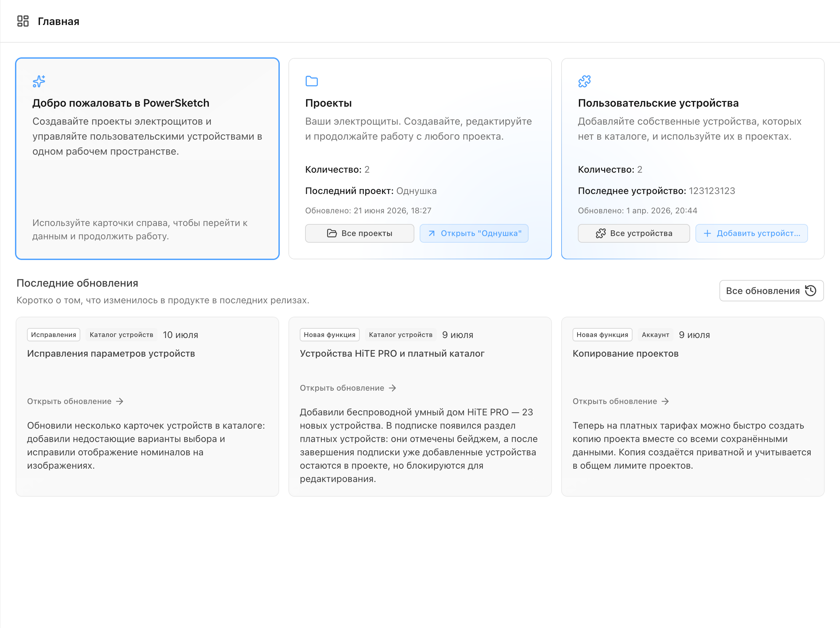This screenshot has height=628, width=840.
Task: Show Все устройства list
Action: point(634,233)
